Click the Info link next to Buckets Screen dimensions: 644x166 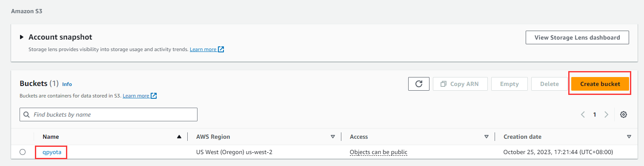[x=67, y=84]
